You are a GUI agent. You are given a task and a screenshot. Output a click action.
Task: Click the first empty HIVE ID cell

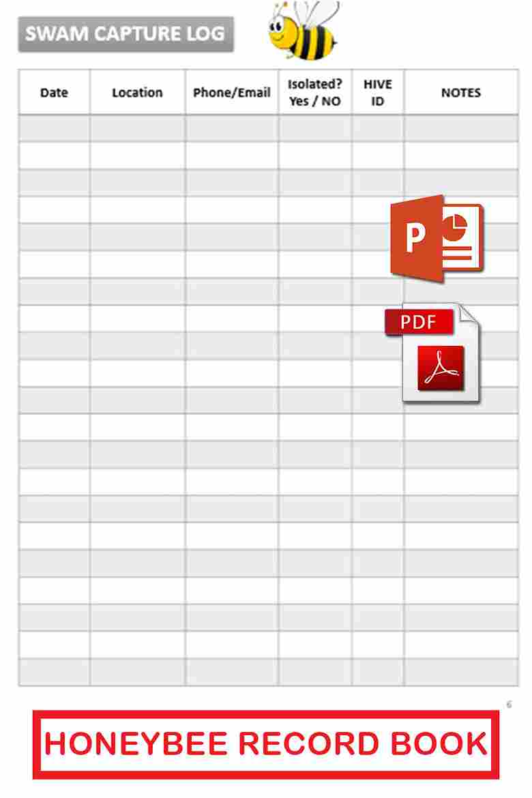pyautogui.click(x=378, y=128)
